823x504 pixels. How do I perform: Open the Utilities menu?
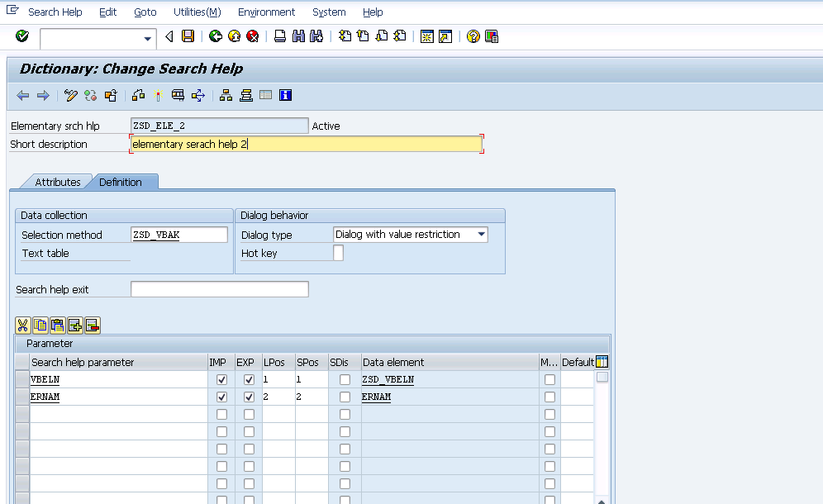pyautogui.click(x=196, y=12)
